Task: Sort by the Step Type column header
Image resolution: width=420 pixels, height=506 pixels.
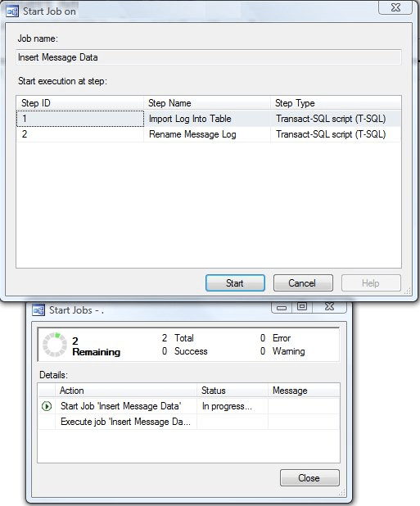Action: point(336,103)
